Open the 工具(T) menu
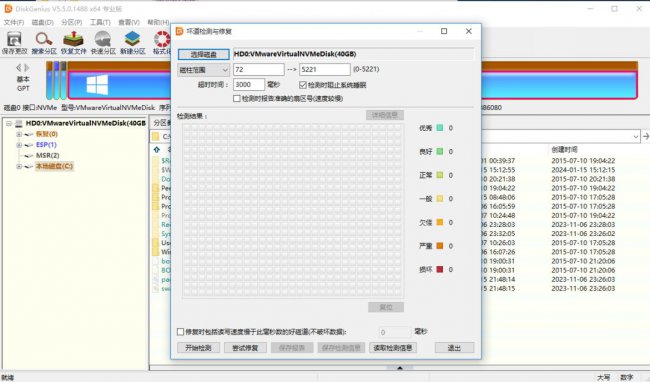Viewport: 650px width, 382px height. (x=100, y=22)
